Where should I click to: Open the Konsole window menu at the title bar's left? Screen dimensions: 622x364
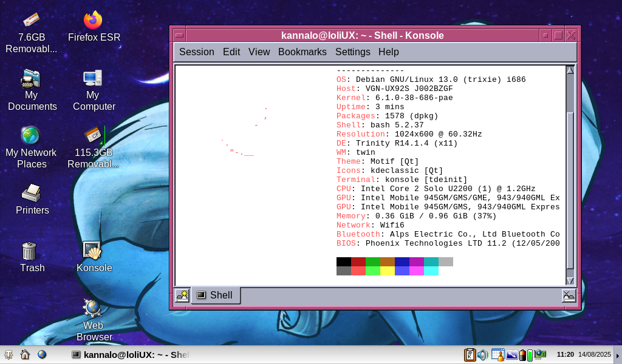[179, 35]
